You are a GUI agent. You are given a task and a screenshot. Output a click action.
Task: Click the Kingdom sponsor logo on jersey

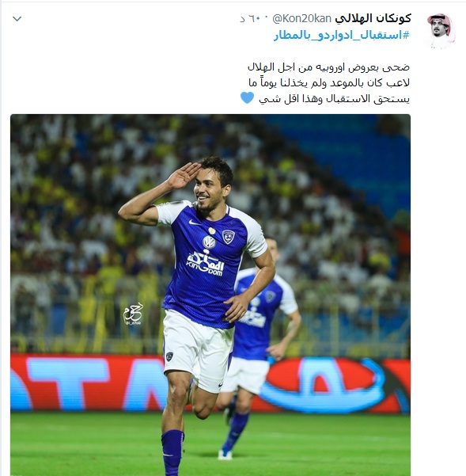(x=205, y=263)
